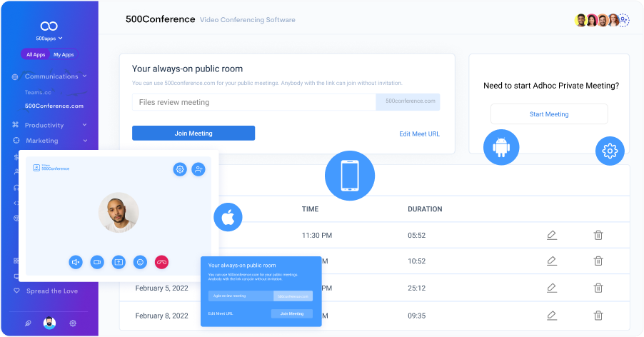Toggle the video camera in the call

pyautogui.click(x=97, y=262)
